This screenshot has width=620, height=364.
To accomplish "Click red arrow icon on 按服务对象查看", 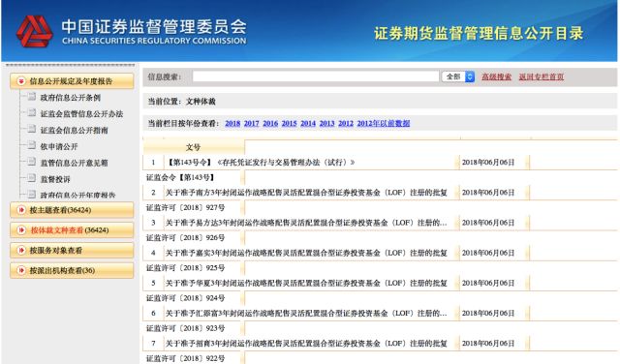I will point(21,250).
